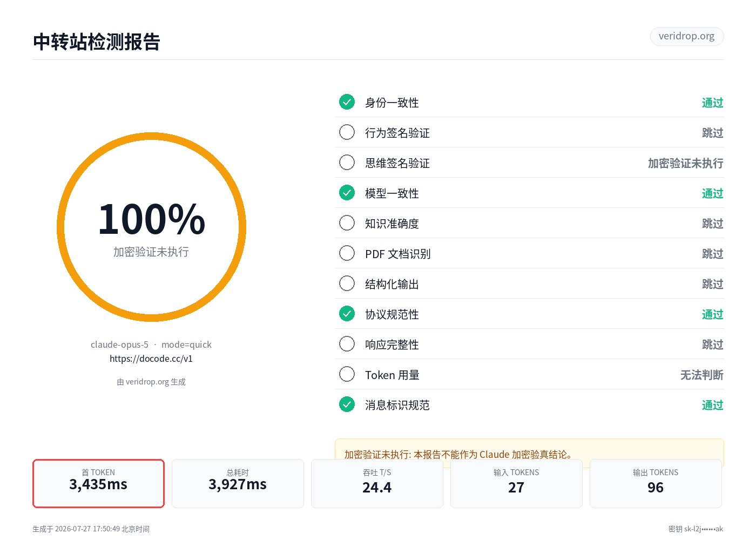Click the circle icon beside 响应完整性

[x=347, y=344]
